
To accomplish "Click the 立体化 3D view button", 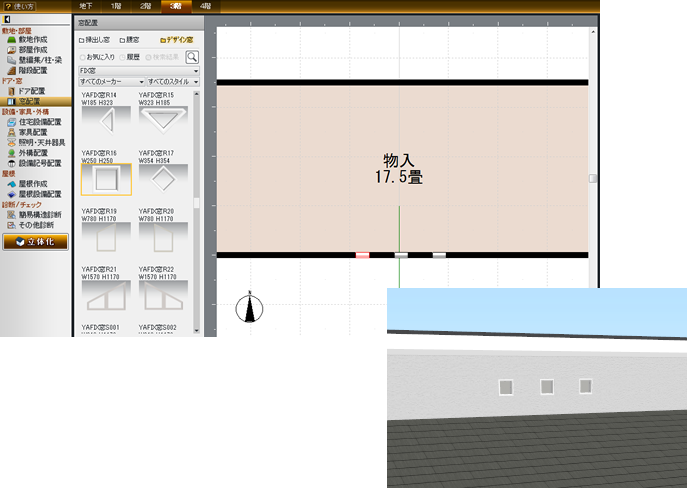I will 35,242.
